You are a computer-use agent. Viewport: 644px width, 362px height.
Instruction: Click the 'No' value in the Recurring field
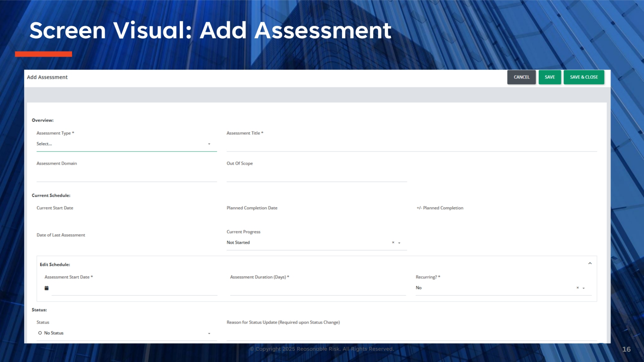click(x=419, y=288)
